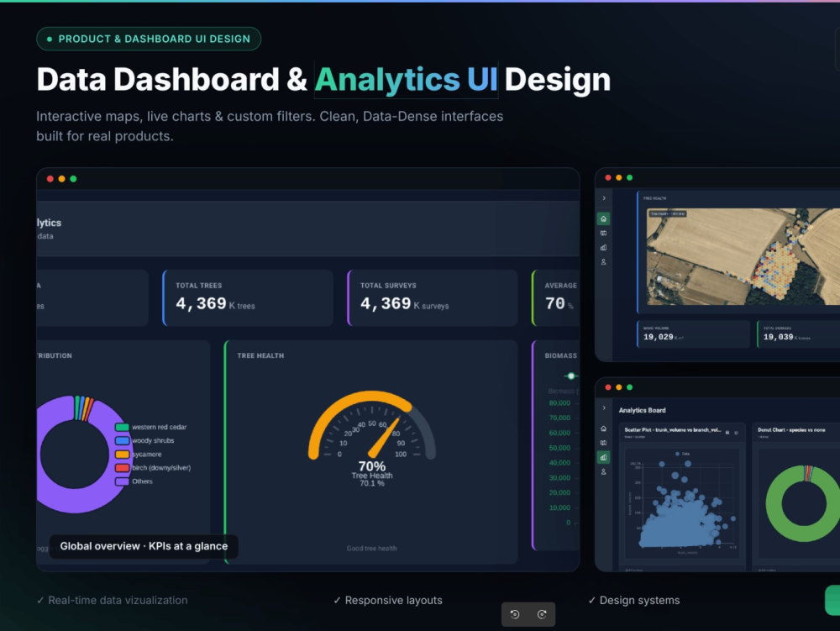The width and height of the screenshot is (840, 631).
Task: Click the Scatter Plot card delete icon
Action: pos(736,432)
